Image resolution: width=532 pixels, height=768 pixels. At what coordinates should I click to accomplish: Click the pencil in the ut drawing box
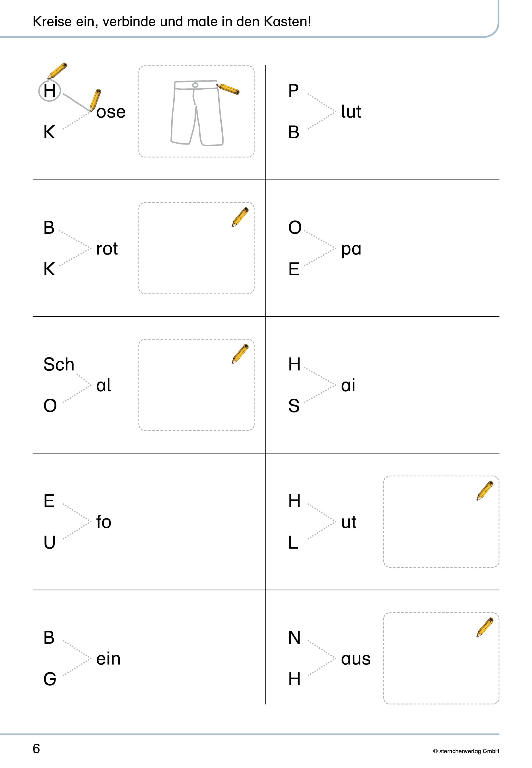pyautogui.click(x=485, y=491)
